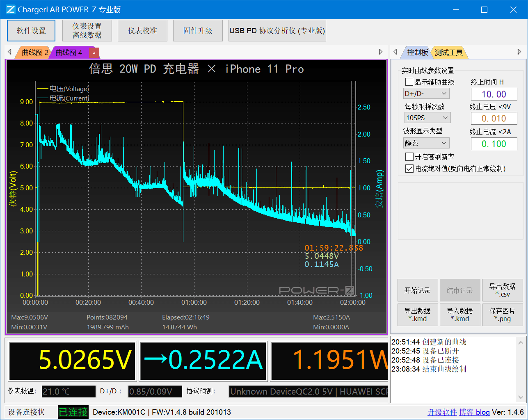Switch to the 控制板 tab

417,52
